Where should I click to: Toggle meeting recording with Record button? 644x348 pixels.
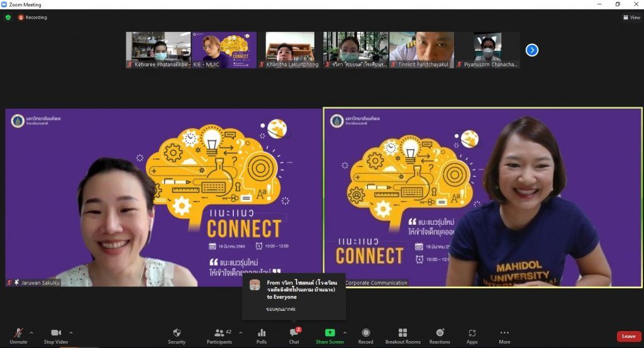click(x=365, y=335)
